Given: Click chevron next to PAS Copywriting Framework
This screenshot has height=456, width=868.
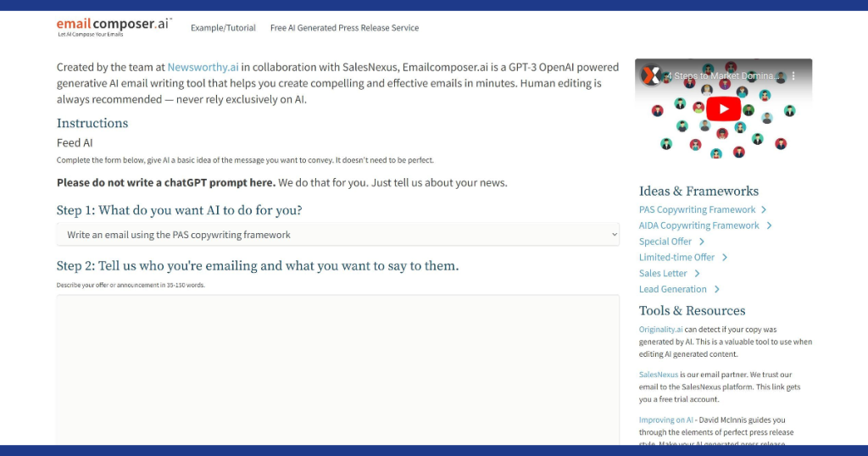Looking at the screenshot, I should pos(764,209).
